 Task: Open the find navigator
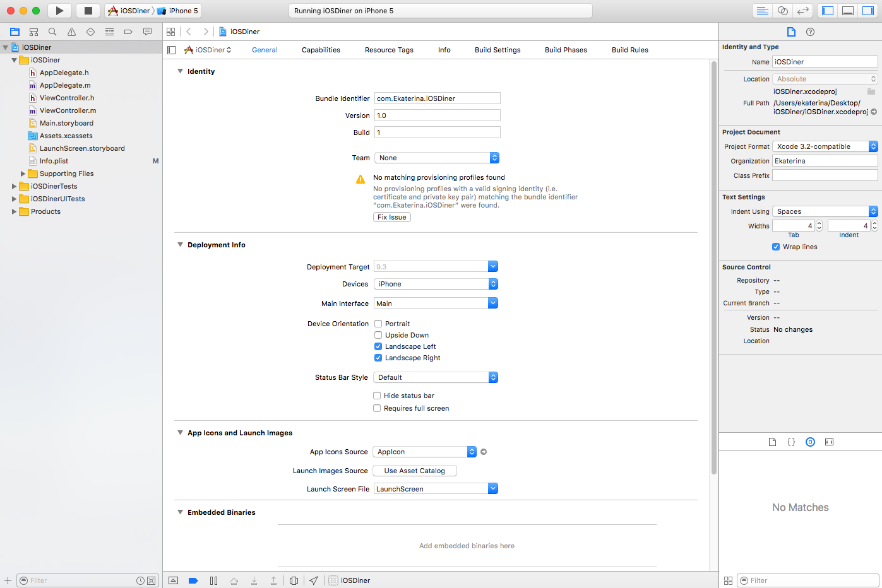coord(52,32)
